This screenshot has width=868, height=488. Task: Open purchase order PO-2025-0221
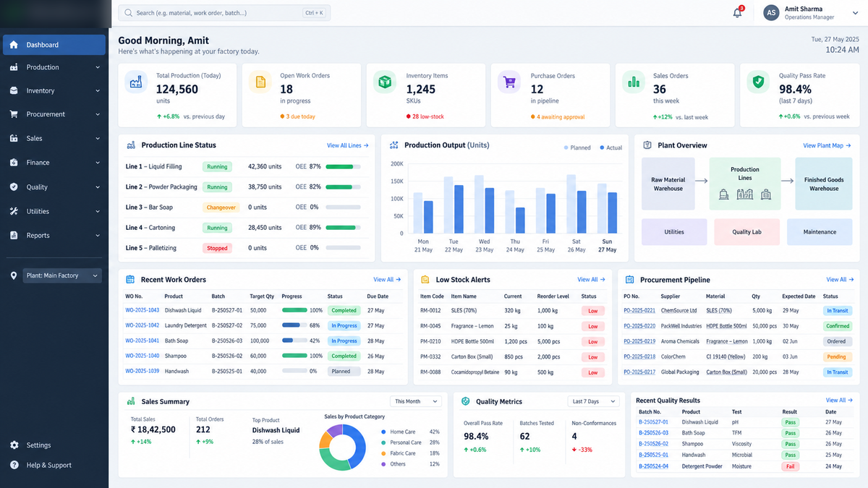click(639, 310)
